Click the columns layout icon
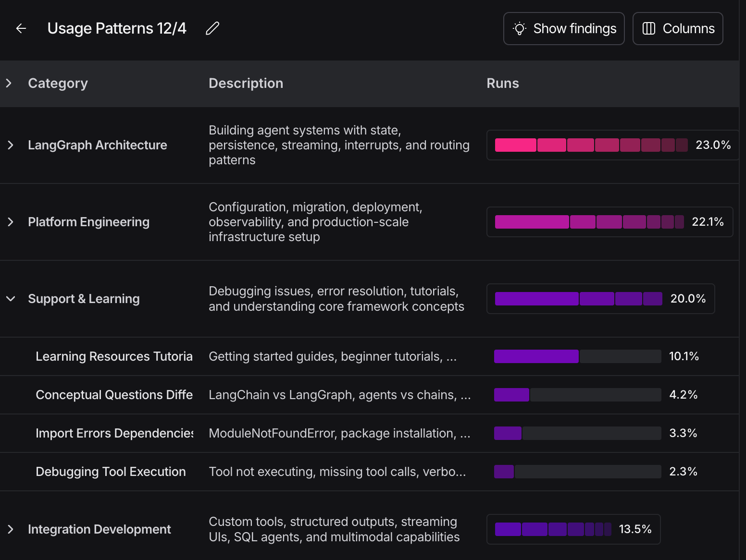The width and height of the screenshot is (746, 560). pyautogui.click(x=648, y=29)
